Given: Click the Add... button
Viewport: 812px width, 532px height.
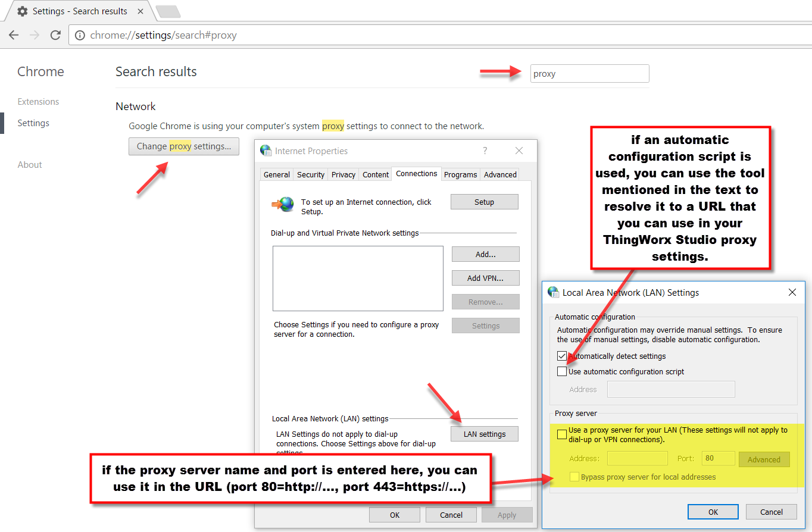Looking at the screenshot, I should (x=486, y=254).
